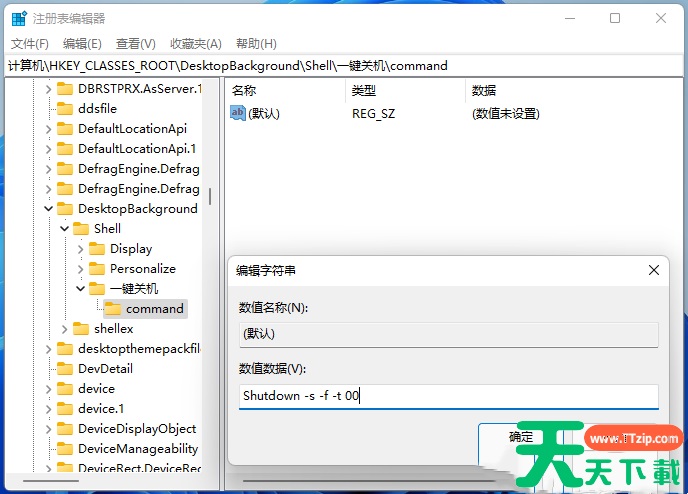Click the REG_SZ type cell
Screen dimensions: 688x494
pos(373,114)
